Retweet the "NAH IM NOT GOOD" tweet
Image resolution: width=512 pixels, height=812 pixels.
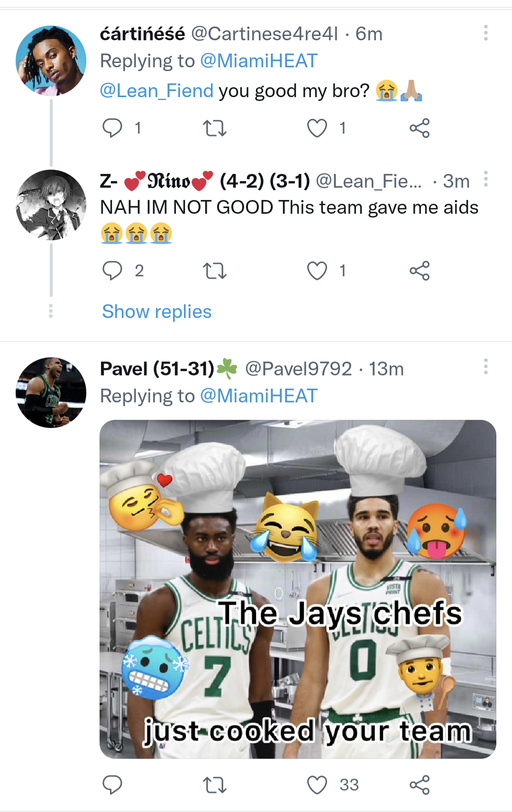tap(214, 271)
